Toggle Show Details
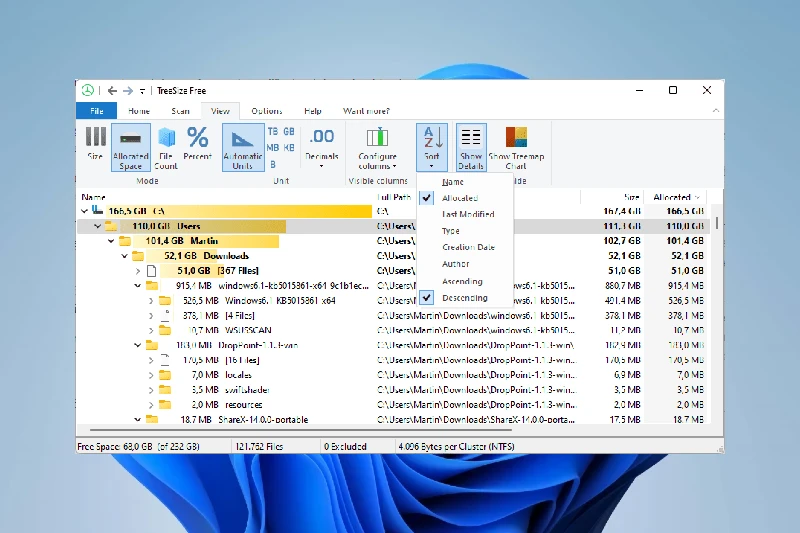Screen dimensions: 800x533 (x=471, y=147)
